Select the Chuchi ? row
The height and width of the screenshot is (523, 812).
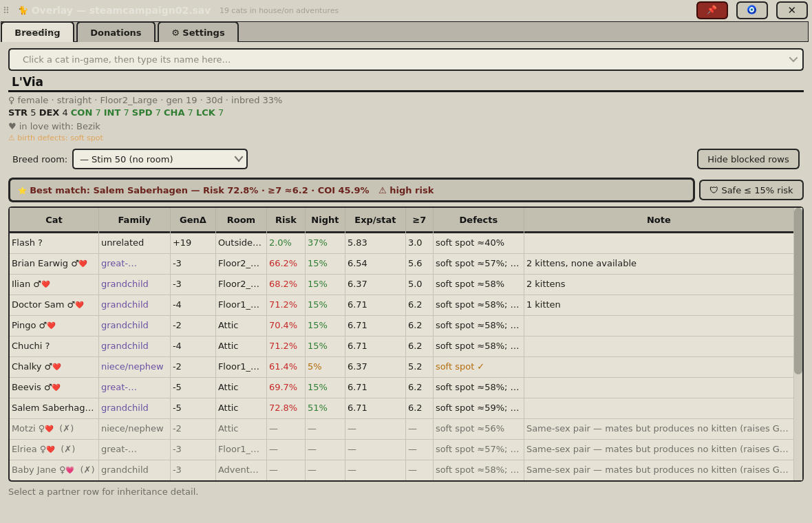401,346
